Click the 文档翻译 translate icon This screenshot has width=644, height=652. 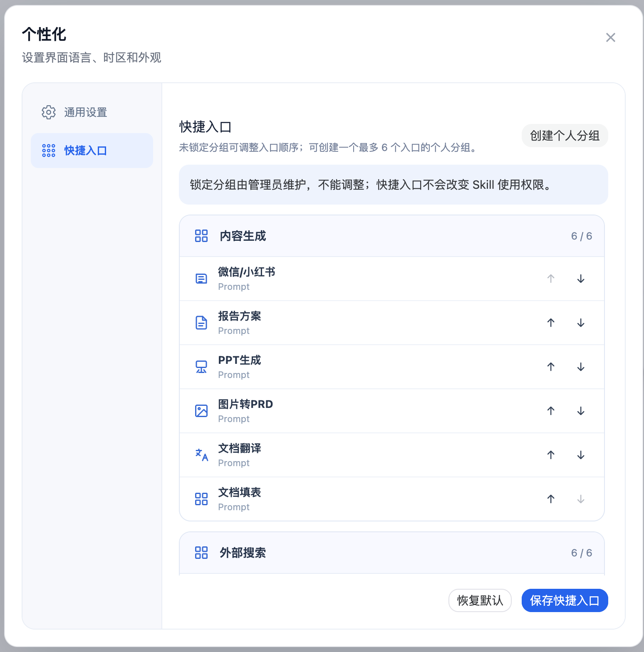pyautogui.click(x=201, y=455)
